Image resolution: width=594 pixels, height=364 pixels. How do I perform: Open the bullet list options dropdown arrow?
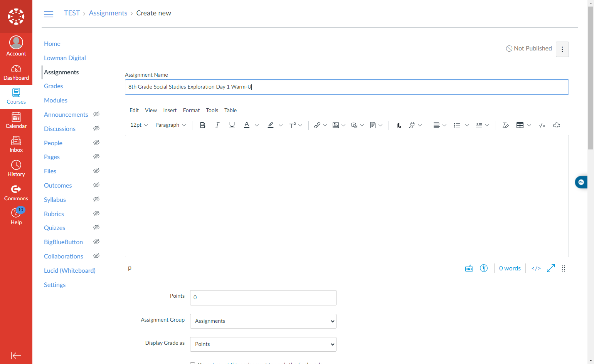click(x=467, y=125)
